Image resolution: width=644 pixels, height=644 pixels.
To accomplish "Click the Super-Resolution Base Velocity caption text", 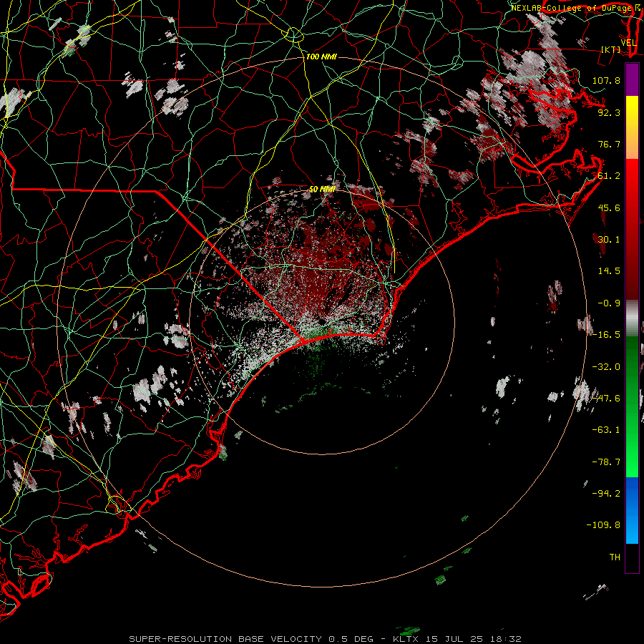I will 326,639.
